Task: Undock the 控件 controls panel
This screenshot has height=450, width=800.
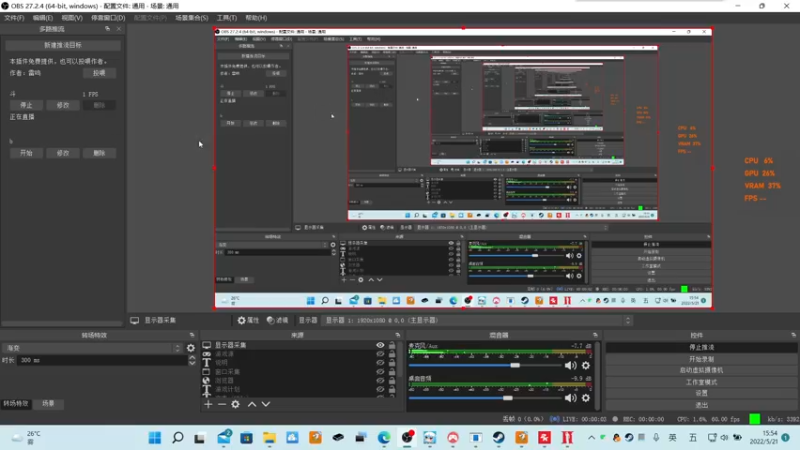Action: pyautogui.click(x=793, y=335)
